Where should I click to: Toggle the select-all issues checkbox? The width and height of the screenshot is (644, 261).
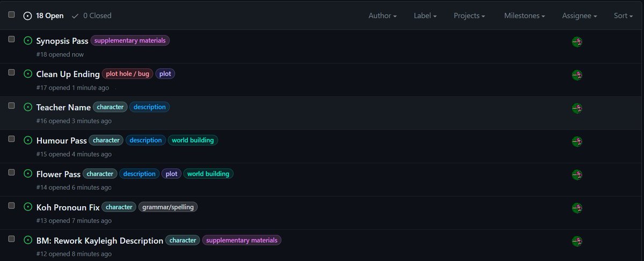pos(11,15)
